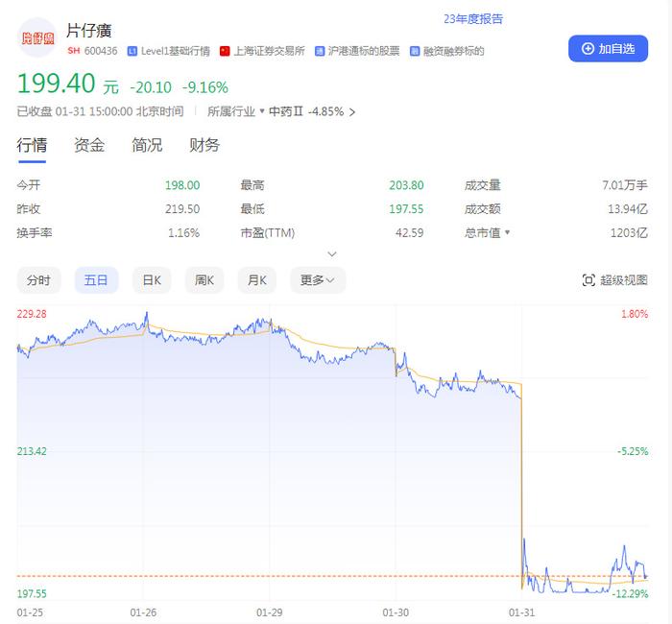The height and width of the screenshot is (624, 672).
Task: Click the 01-25 date axis label
Action: coord(30,612)
